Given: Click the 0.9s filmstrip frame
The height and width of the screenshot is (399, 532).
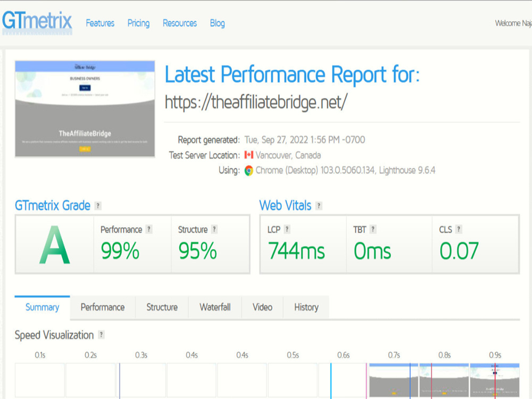Looking at the screenshot, I should pos(495,380).
